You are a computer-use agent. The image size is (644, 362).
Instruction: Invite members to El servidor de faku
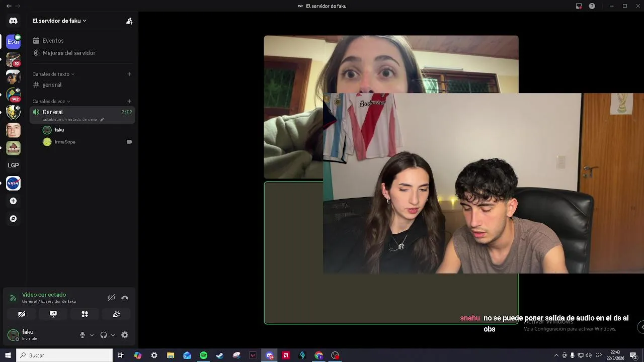[129, 21]
